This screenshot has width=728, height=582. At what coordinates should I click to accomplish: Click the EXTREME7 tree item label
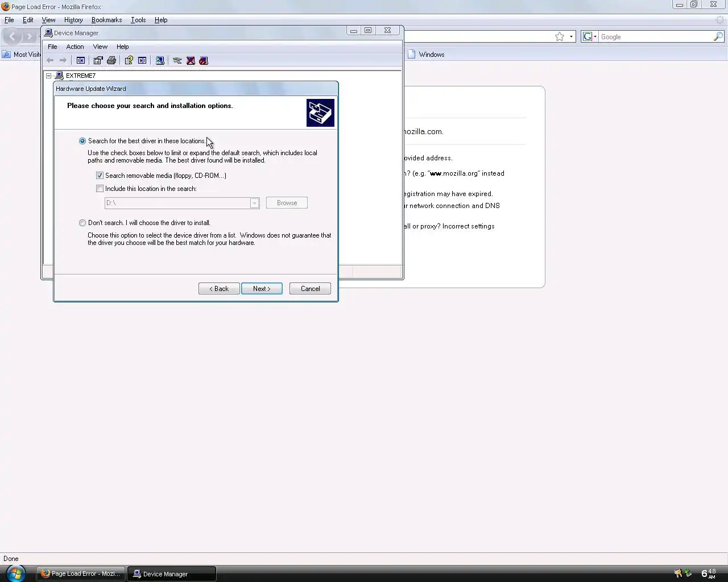tap(81, 76)
